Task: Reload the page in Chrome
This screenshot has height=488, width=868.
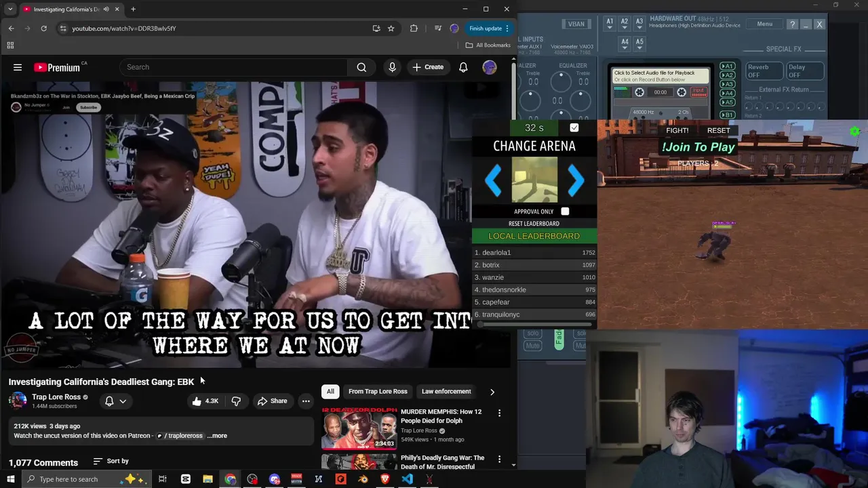Action: pyautogui.click(x=43, y=28)
